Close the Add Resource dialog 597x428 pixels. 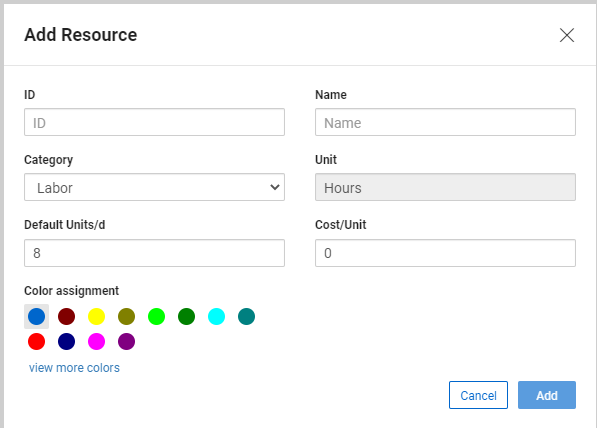pyautogui.click(x=567, y=35)
